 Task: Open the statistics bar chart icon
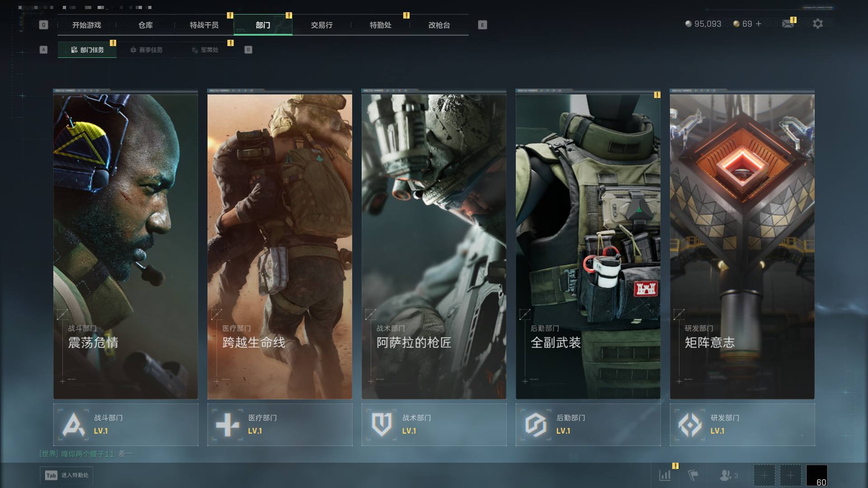[665, 475]
